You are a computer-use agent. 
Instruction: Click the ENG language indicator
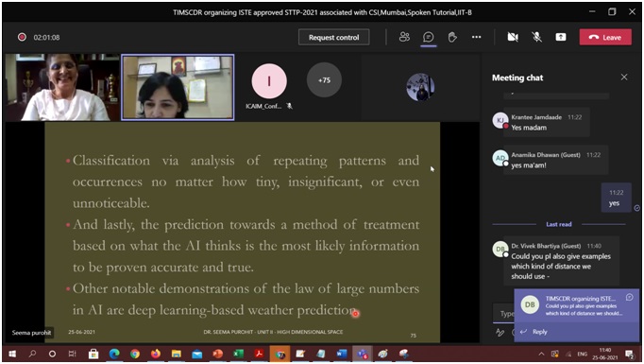click(x=582, y=354)
